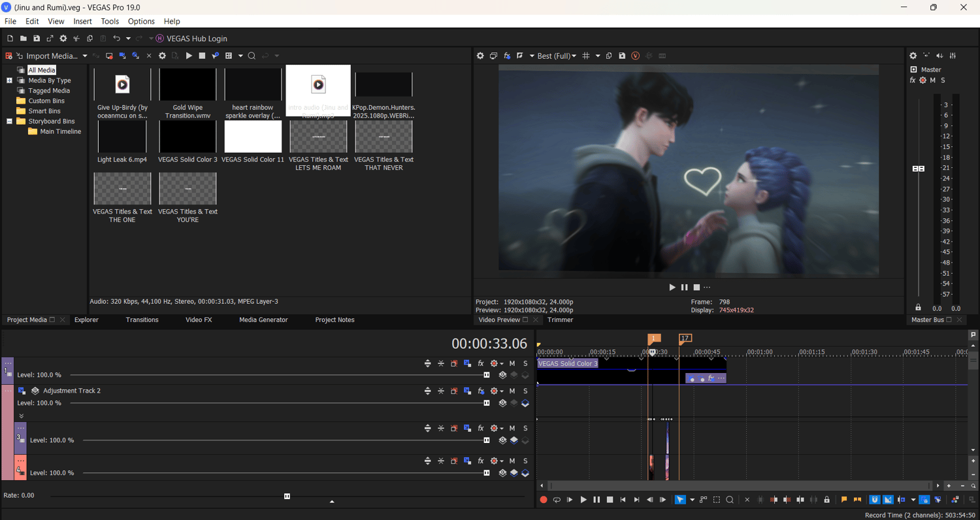Click the track 1 Level slider handle
This screenshot has height=520, width=980.
pos(487,375)
